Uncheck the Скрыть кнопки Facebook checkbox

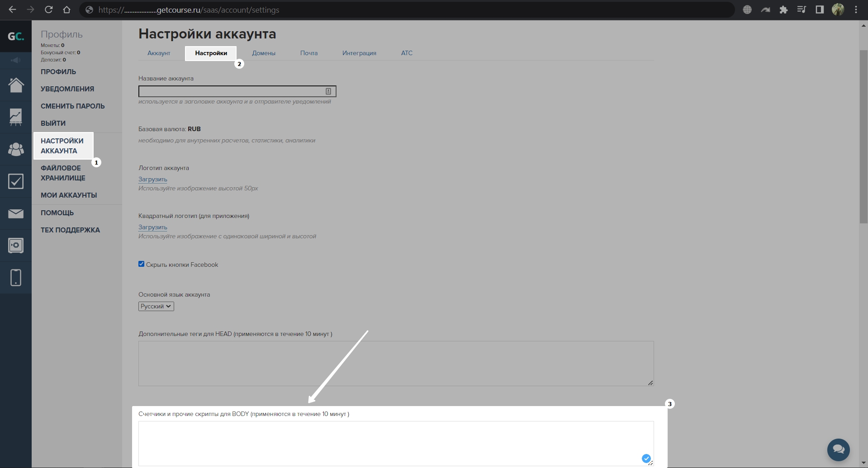[142, 264]
